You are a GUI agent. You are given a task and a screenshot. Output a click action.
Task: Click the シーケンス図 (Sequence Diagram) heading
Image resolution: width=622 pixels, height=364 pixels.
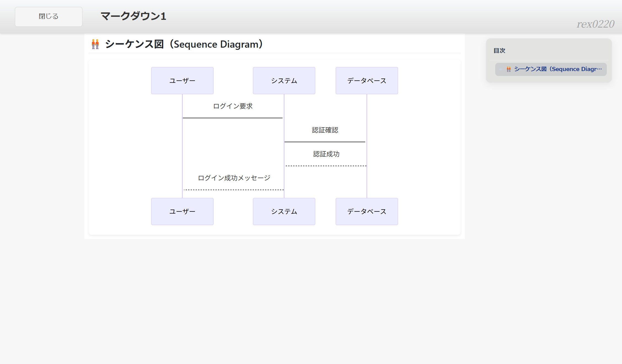(184, 44)
